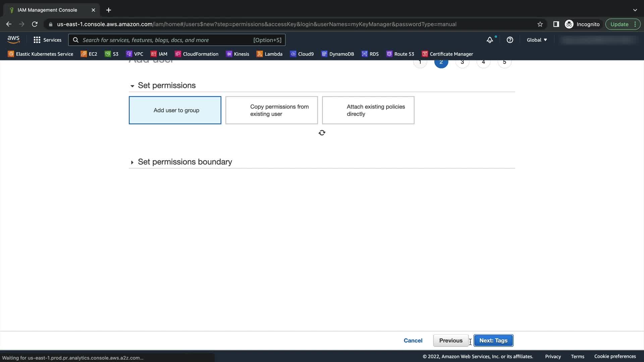Select Attach existing policies directly option
Viewport: 644px width, 362px height.
[368, 110]
